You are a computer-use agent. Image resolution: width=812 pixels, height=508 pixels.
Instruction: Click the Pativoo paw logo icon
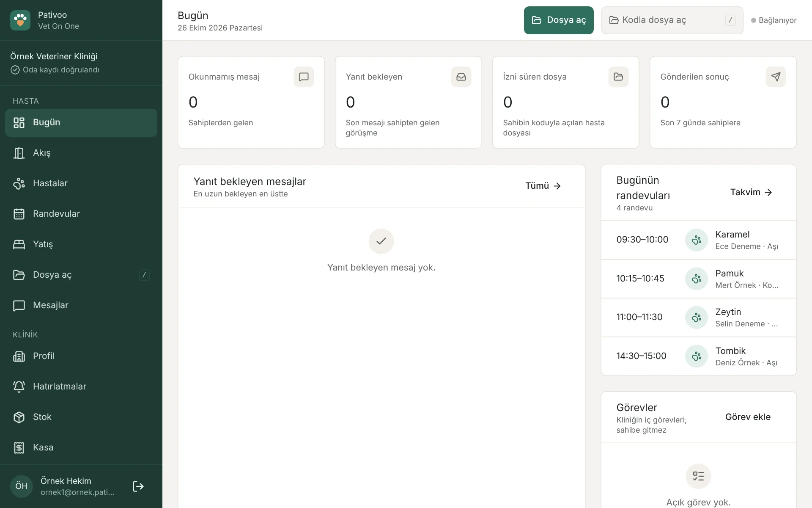click(x=20, y=20)
